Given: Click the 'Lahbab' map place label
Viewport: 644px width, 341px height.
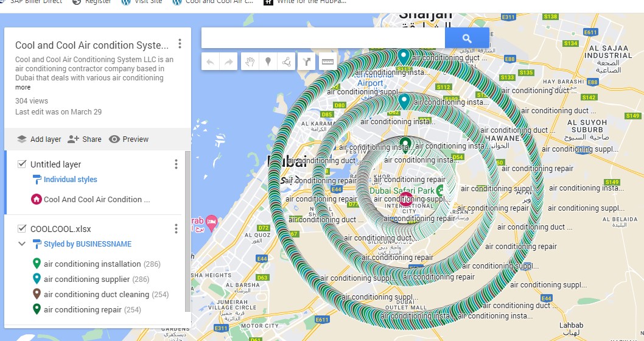Looking at the screenshot, I should click(x=571, y=329).
